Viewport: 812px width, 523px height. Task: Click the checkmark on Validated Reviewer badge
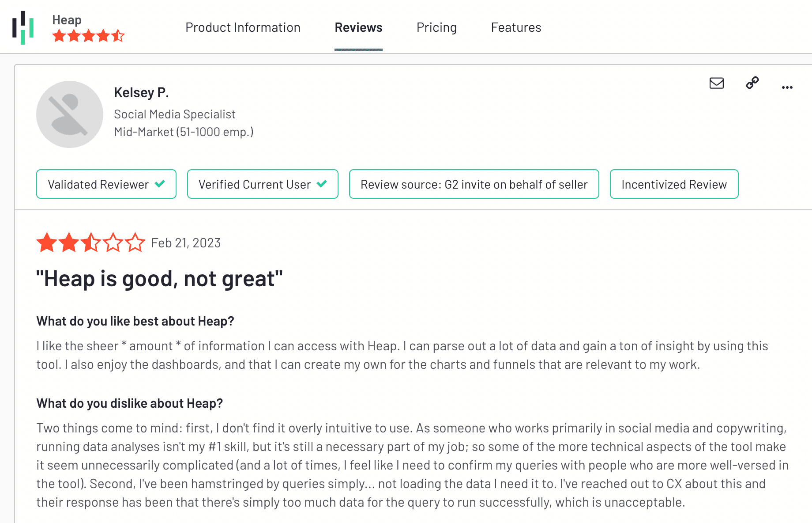click(x=161, y=184)
